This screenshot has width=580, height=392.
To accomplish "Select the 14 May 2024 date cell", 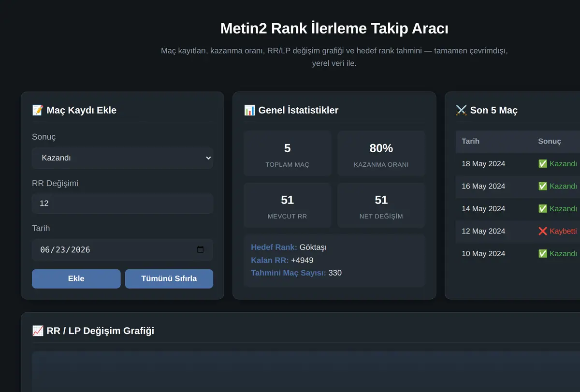I will 483,209.
